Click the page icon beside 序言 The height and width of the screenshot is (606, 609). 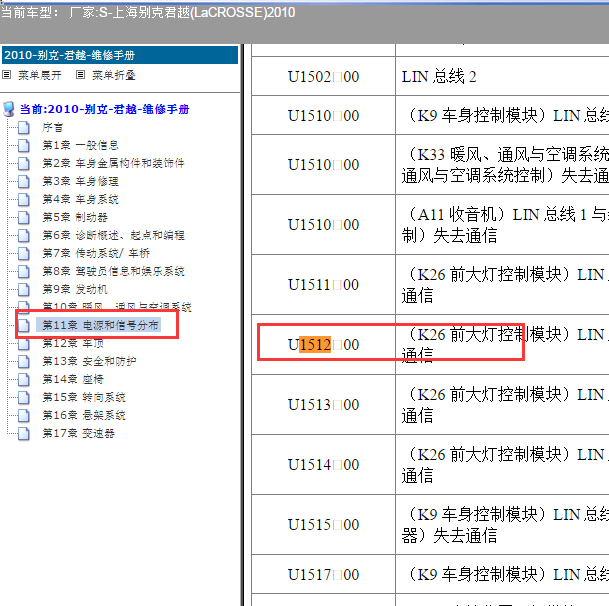click(x=24, y=127)
